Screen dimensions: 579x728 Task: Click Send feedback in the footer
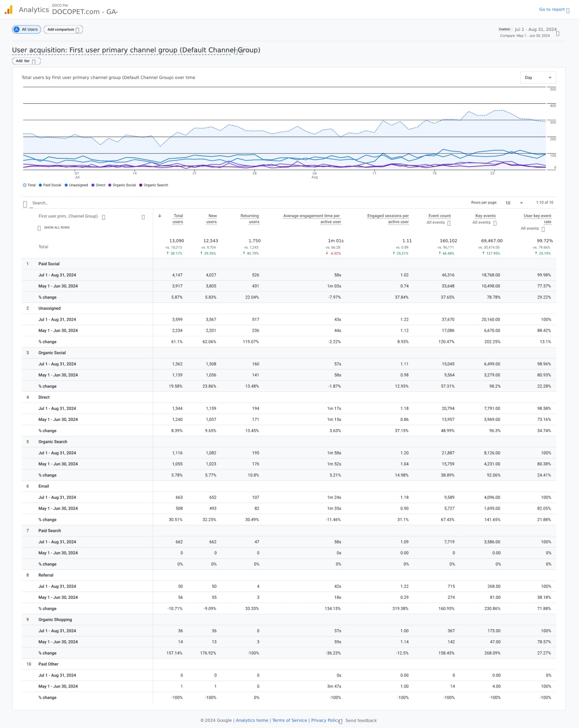(361, 721)
